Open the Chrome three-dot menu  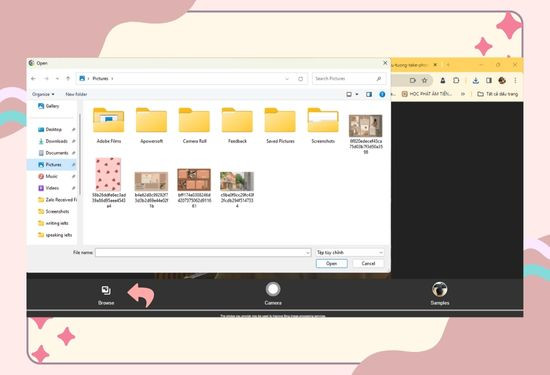pyautogui.click(x=515, y=80)
